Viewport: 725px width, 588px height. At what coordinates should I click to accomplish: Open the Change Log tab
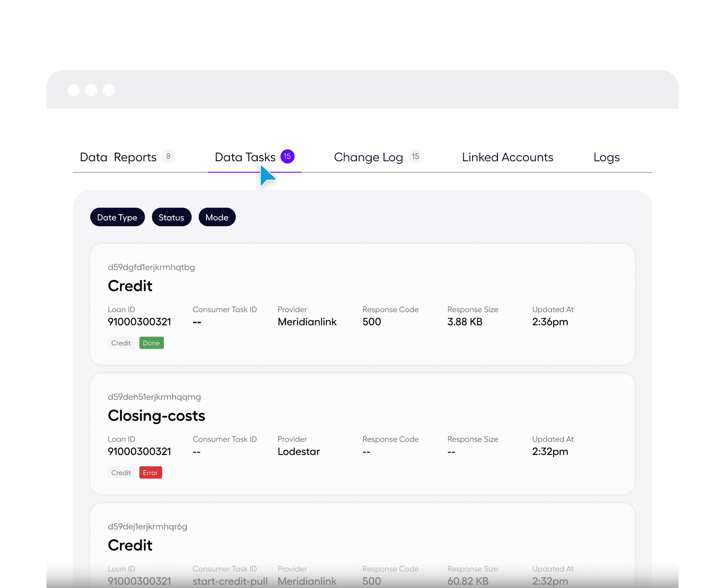pos(368,157)
